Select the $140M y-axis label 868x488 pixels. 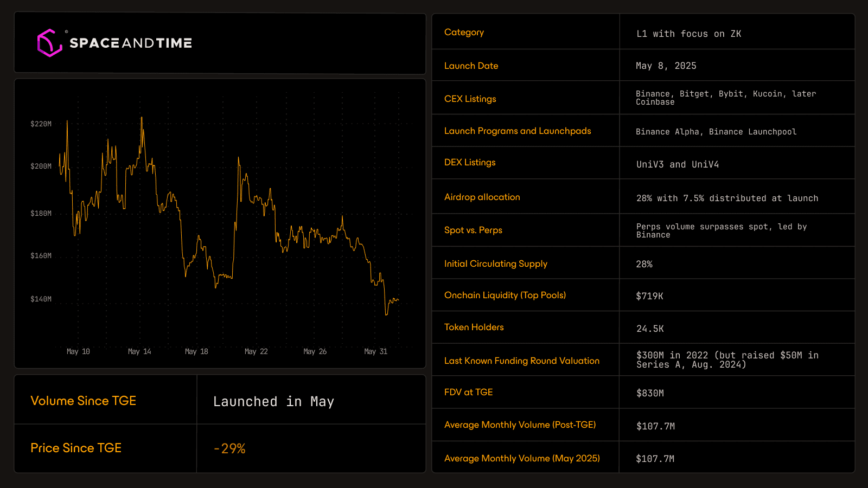point(41,299)
